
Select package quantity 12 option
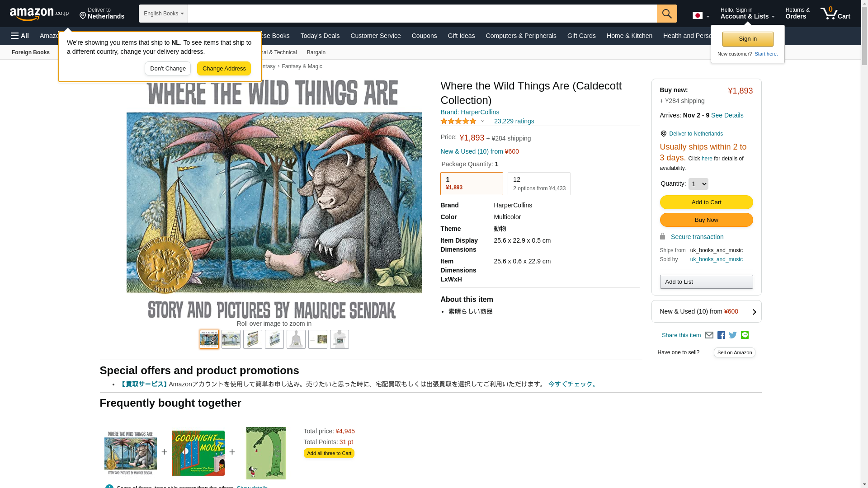point(539,183)
